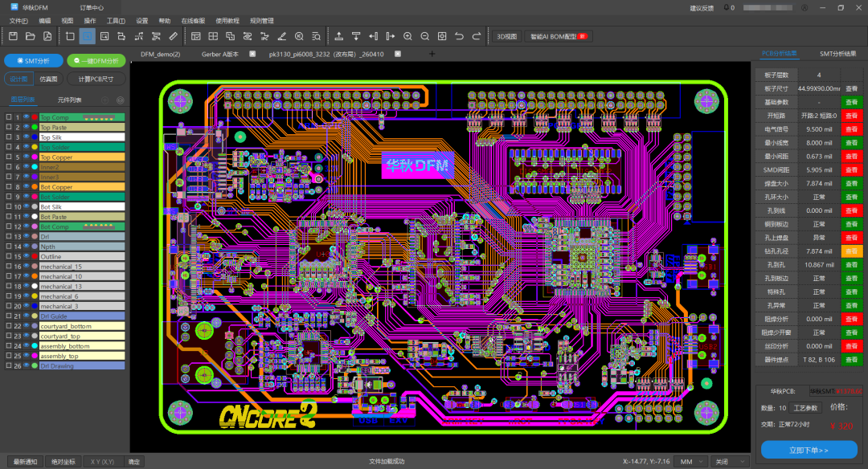Click the Top Silk layer color swatch
The height and width of the screenshot is (469, 868).
pyautogui.click(x=35, y=137)
